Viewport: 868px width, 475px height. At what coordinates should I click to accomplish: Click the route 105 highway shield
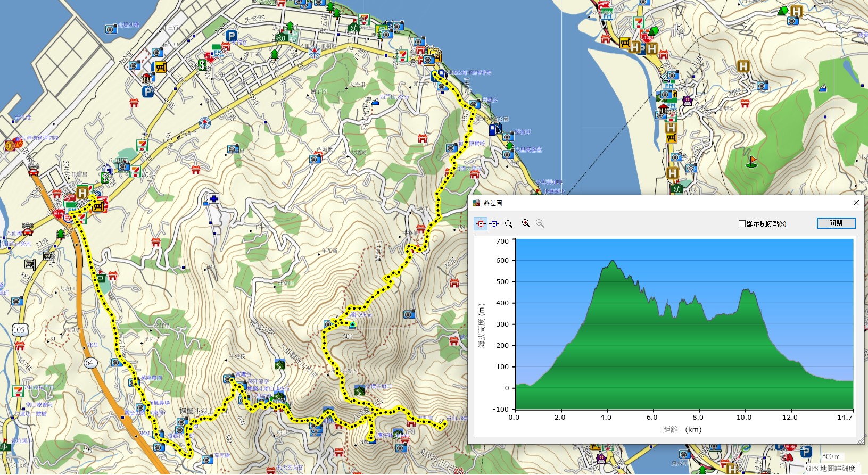(x=19, y=330)
